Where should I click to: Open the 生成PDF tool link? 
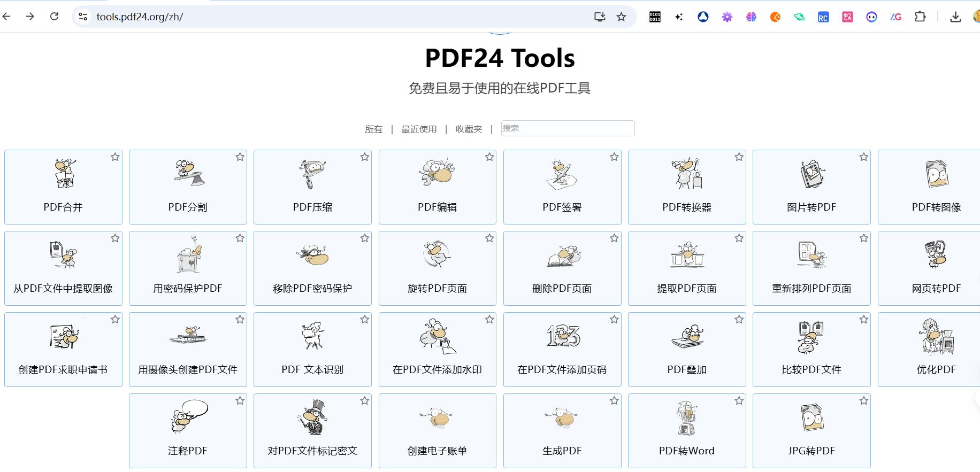(562, 431)
